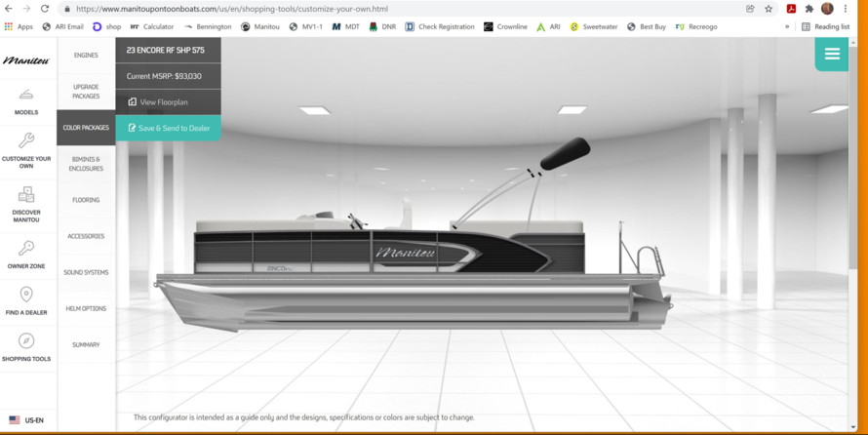The height and width of the screenshot is (435, 868).
Task: Go to the Summary tab
Action: coord(86,344)
